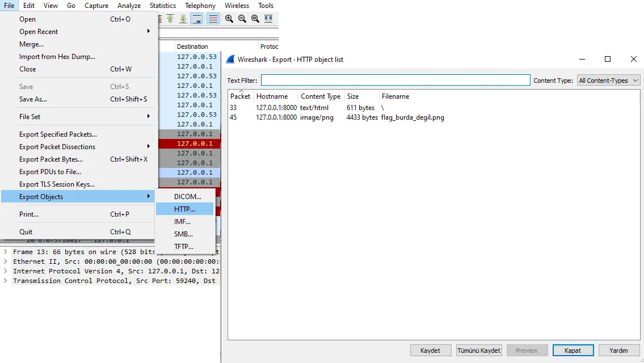The image size is (644, 363).
Task: Open the Analyze menu
Action: click(129, 5)
